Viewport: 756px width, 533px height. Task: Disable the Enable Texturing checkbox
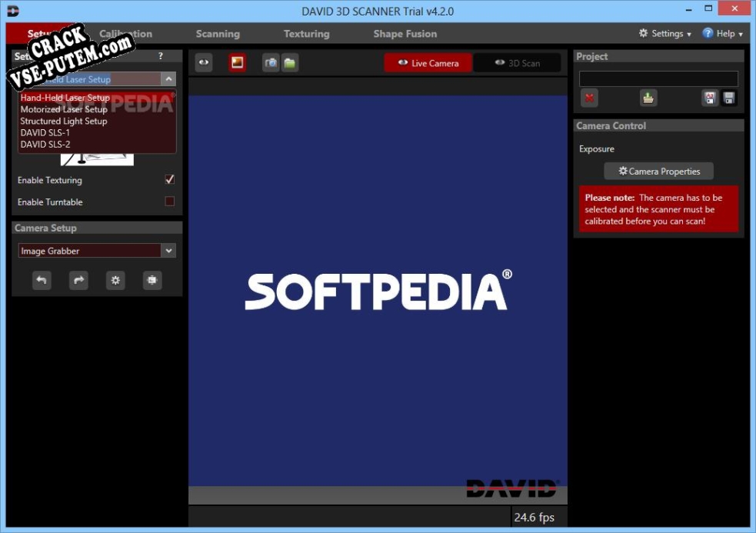[170, 180]
